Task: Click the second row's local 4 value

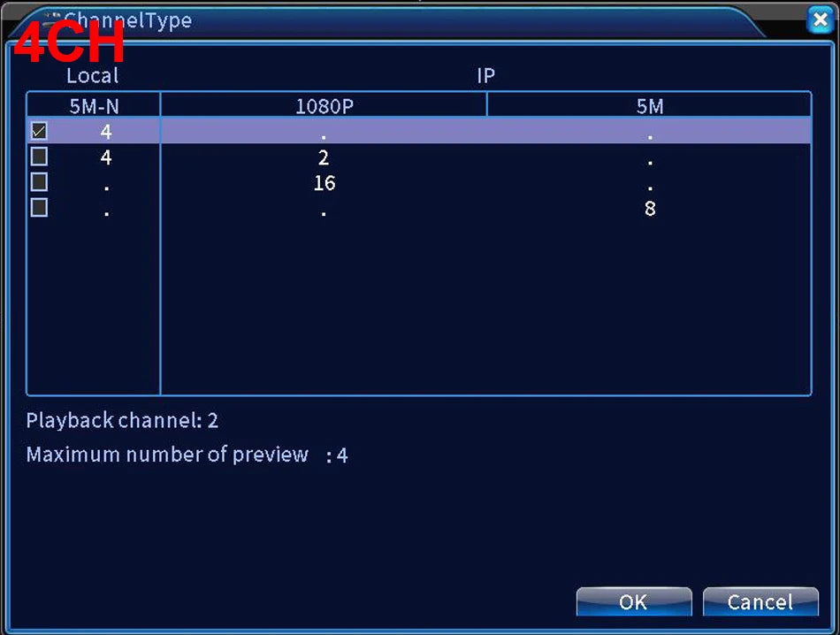Action: (106, 158)
